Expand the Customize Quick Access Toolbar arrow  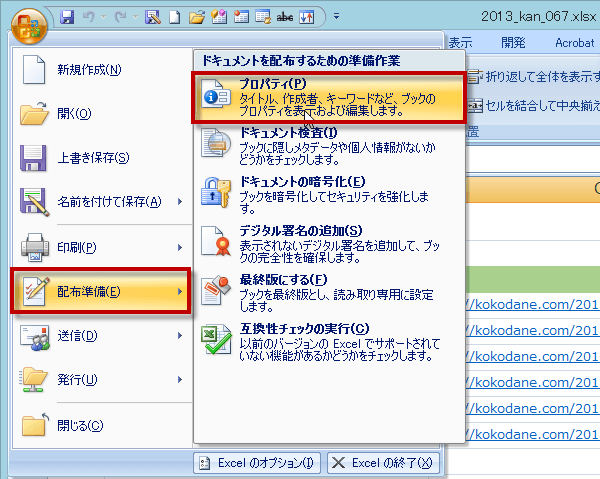tap(336, 17)
